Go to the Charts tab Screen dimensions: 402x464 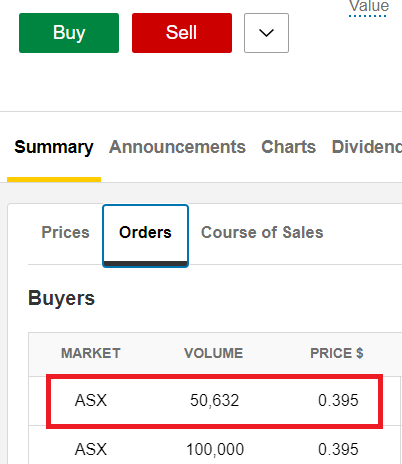click(x=288, y=147)
